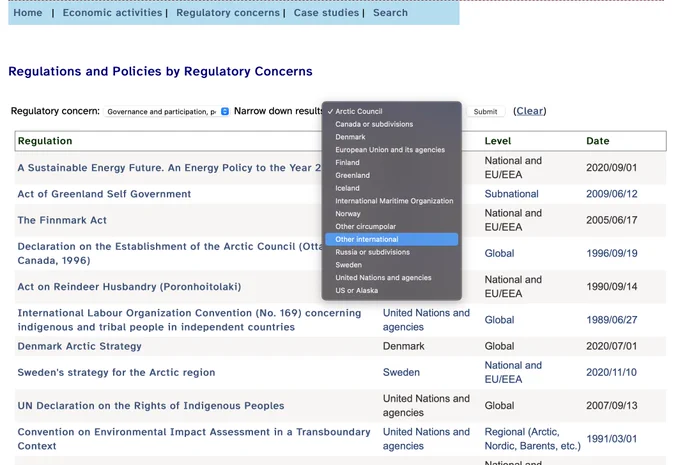This screenshot has height=465, width=680.
Task: Click Subnational level for Greenland act
Action: (511, 194)
